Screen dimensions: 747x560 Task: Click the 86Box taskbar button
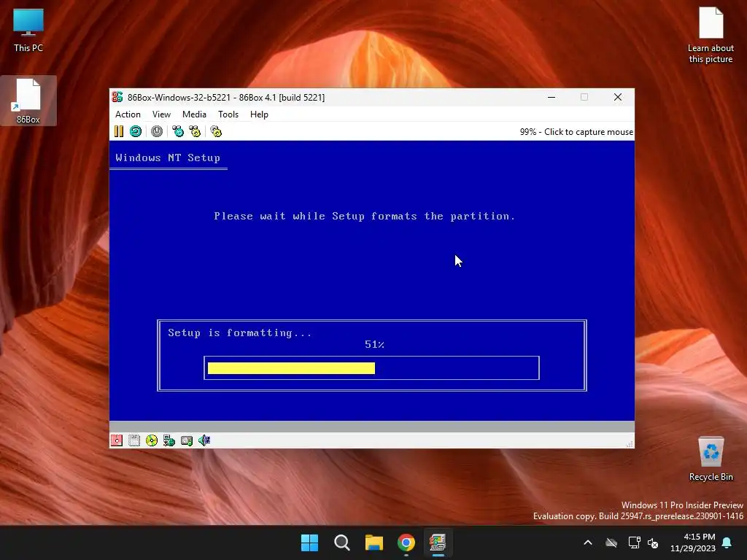[x=438, y=542]
